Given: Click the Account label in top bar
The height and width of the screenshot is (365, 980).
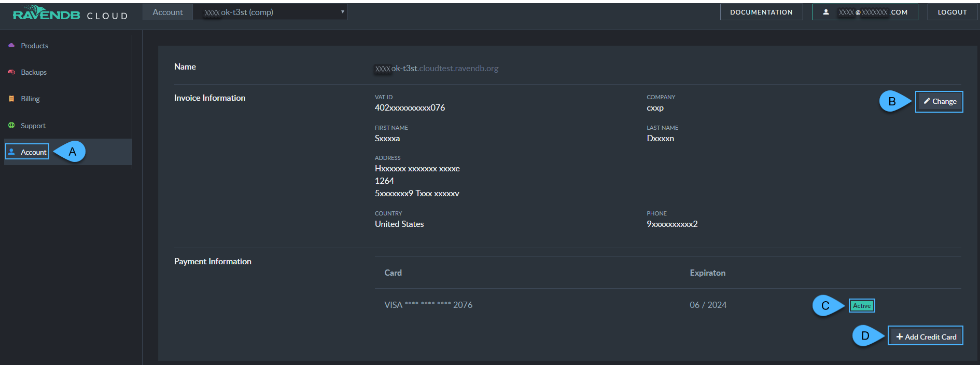Looking at the screenshot, I should click(167, 12).
